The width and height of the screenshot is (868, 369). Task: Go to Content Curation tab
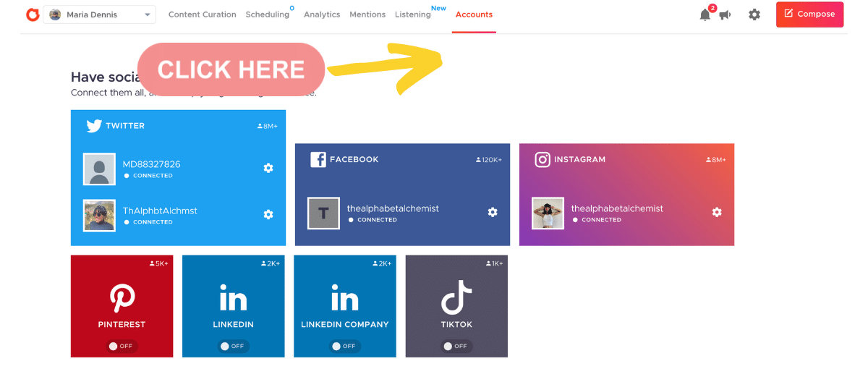coord(202,14)
